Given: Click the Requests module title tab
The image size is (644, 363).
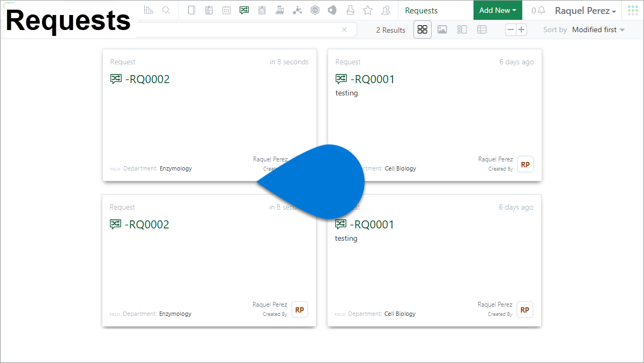Looking at the screenshot, I should (x=421, y=11).
